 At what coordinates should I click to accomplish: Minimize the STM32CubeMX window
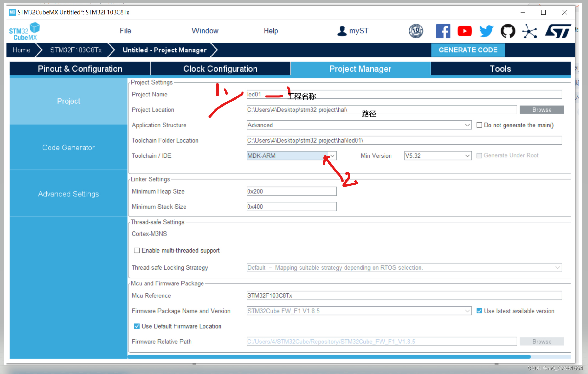click(x=522, y=12)
